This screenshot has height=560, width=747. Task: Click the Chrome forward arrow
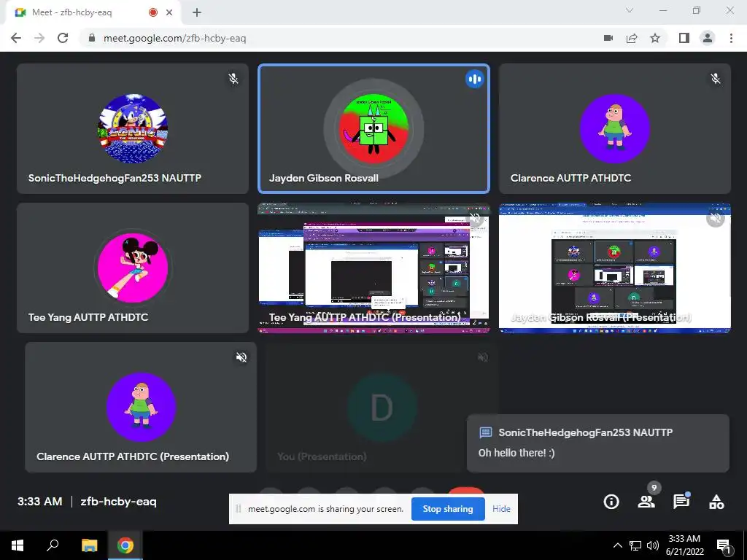[x=39, y=38]
